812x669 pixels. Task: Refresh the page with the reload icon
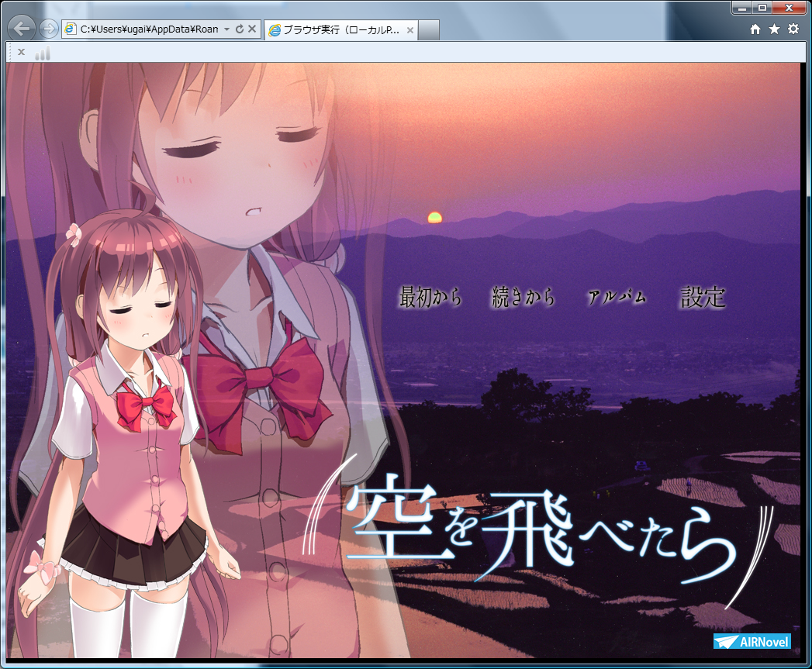pyautogui.click(x=239, y=29)
